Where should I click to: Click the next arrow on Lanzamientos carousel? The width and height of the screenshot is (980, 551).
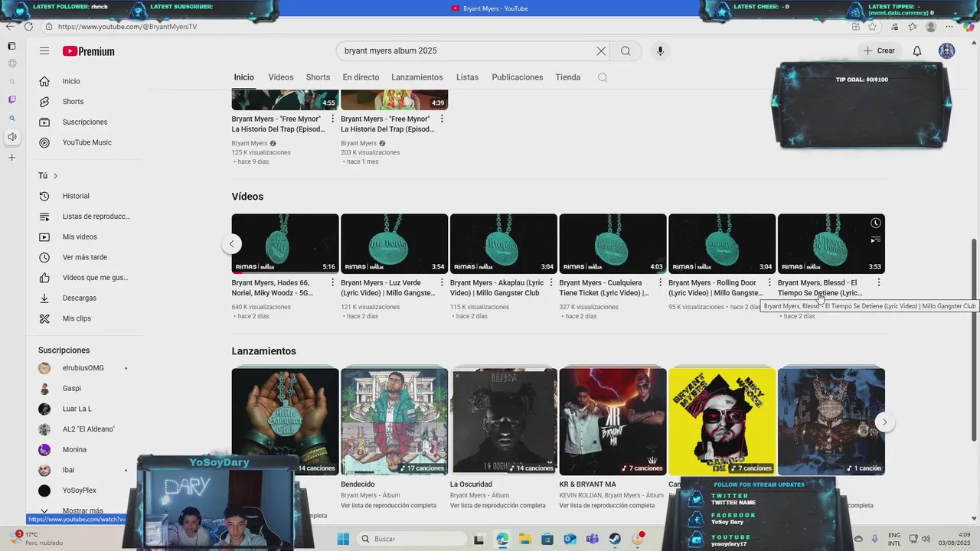coord(884,422)
